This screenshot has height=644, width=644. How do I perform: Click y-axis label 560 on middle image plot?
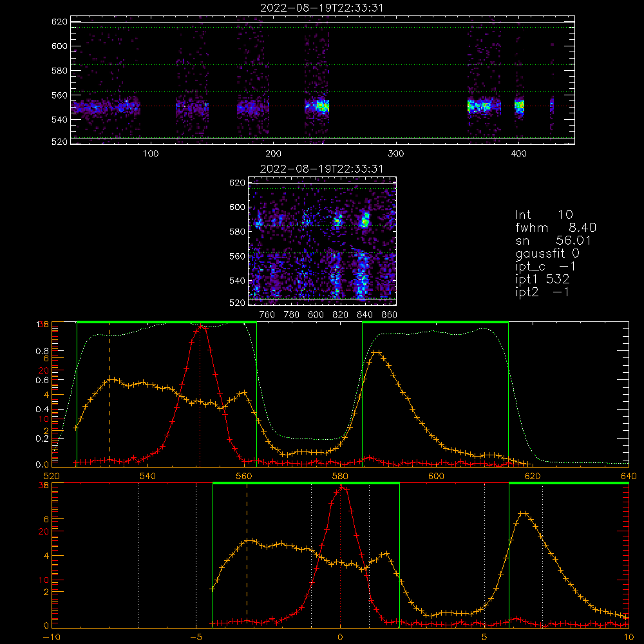[238, 256]
